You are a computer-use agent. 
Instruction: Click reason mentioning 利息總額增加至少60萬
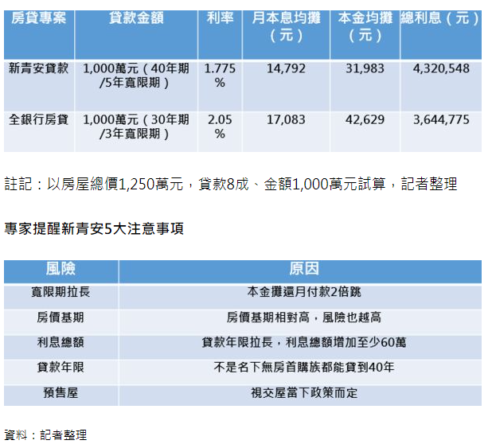coord(304,342)
